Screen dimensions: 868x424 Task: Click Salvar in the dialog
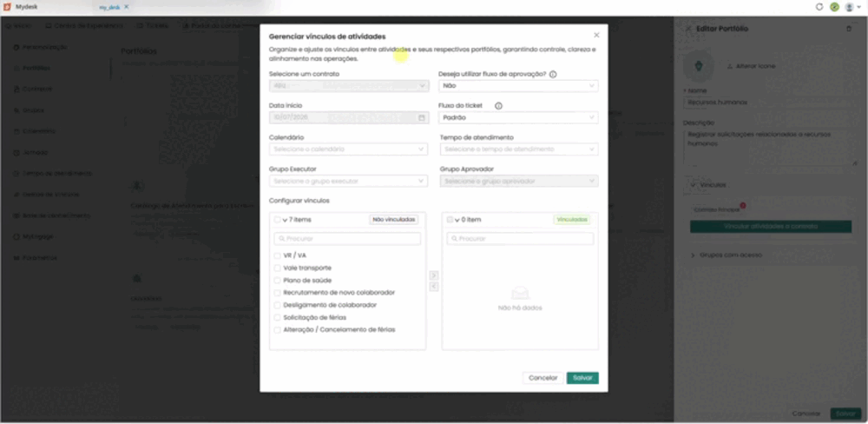tap(582, 378)
